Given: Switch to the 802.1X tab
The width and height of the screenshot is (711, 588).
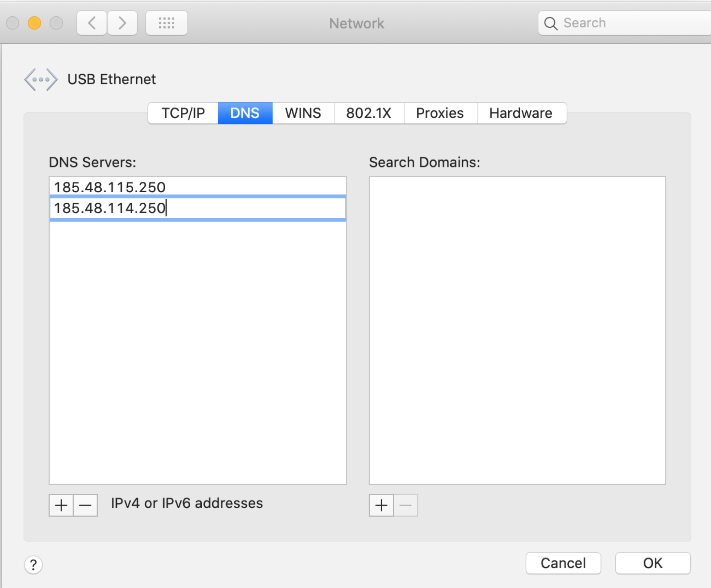Looking at the screenshot, I should pos(369,113).
